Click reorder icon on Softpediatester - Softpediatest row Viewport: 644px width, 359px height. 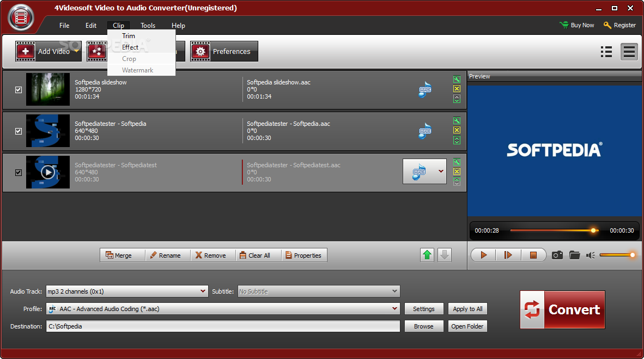(457, 181)
